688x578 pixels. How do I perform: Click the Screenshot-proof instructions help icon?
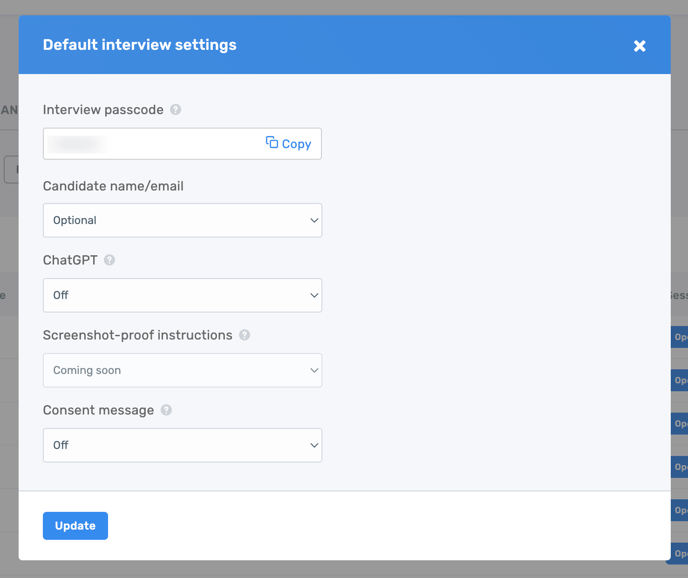(244, 335)
